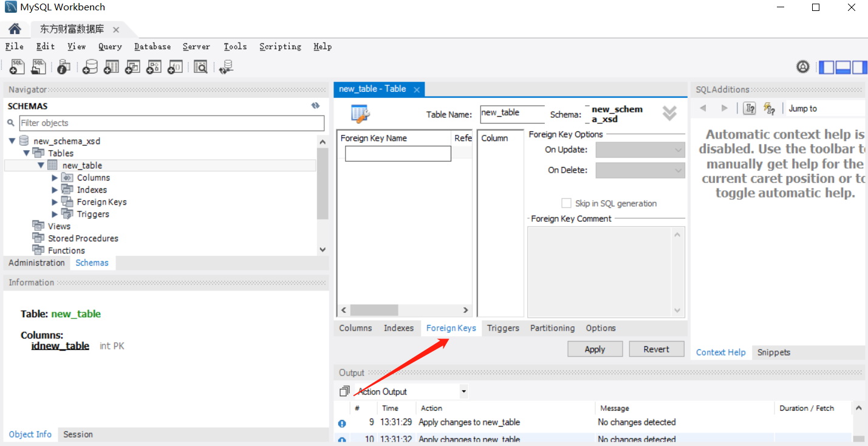Switch to the Session tab
This screenshot has width=868, height=446.
click(x=78, y=434)
